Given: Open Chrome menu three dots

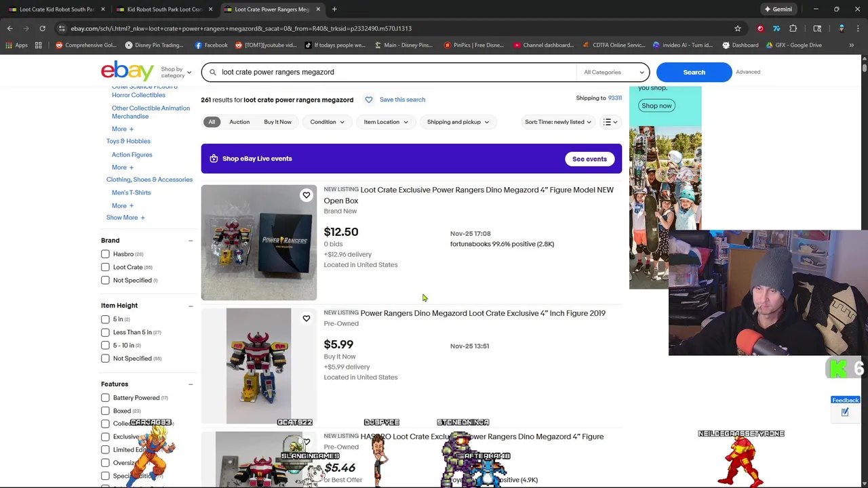Looking at the screenshot, I should point(858,28).
